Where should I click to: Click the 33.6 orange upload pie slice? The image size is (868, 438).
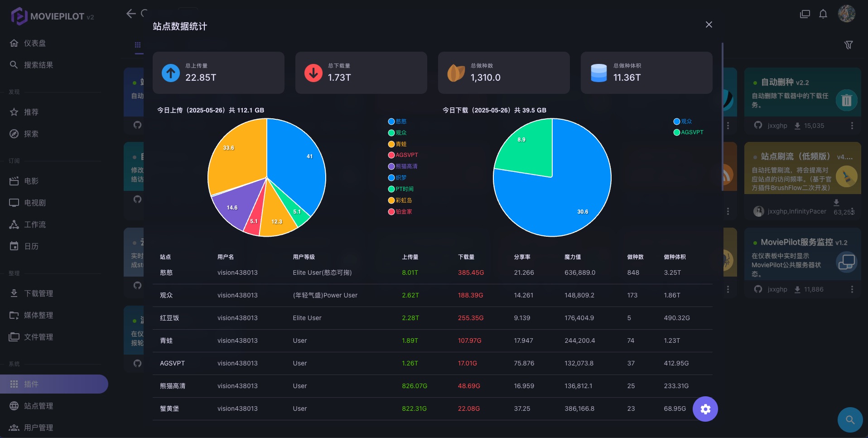point(236,154)
